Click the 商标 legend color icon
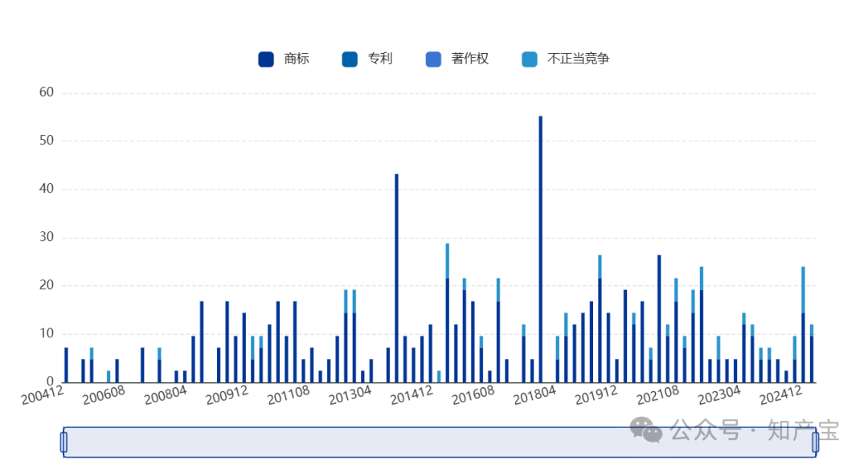 click(x=266, y=59)
